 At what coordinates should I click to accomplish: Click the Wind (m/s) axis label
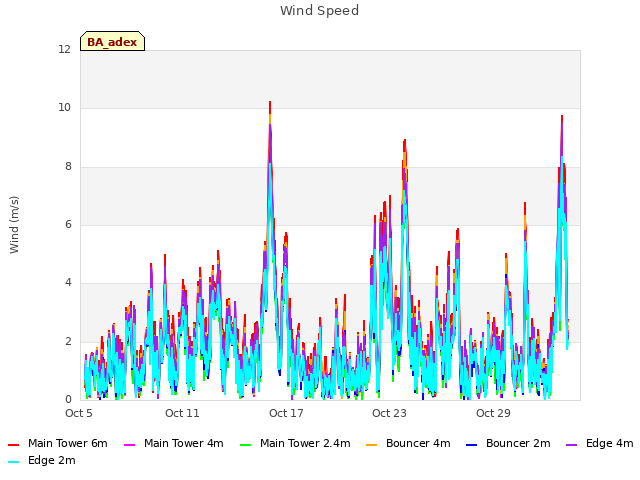pyautogui.click(x=14, y=225)
